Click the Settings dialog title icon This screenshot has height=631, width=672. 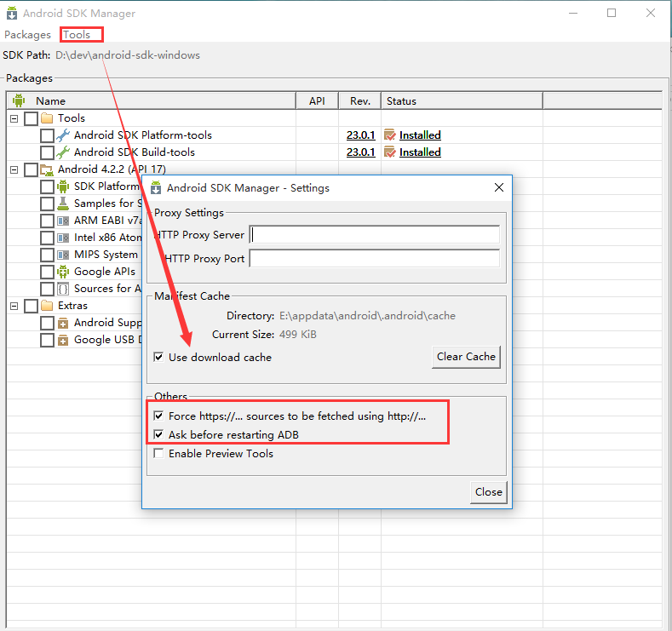click(x=156, y=187)
